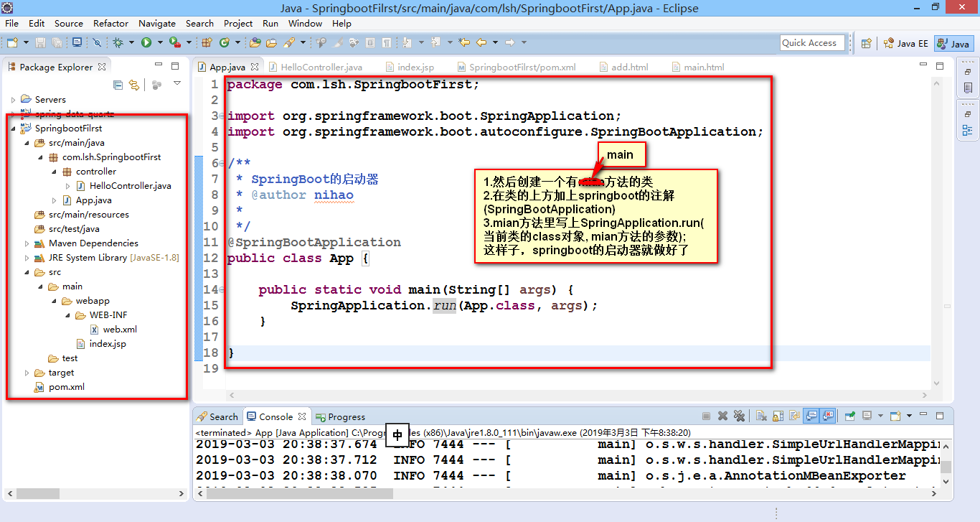The image size is (980, 522).
Task: Open the Open Console dropdown arrow
Action: pyautogui.click(x=909, y=416)
